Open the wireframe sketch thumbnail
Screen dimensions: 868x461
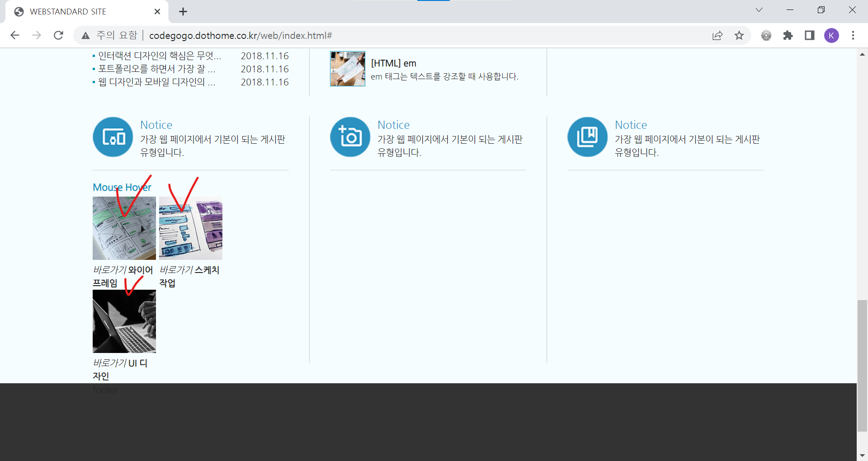tap(124, 228)
